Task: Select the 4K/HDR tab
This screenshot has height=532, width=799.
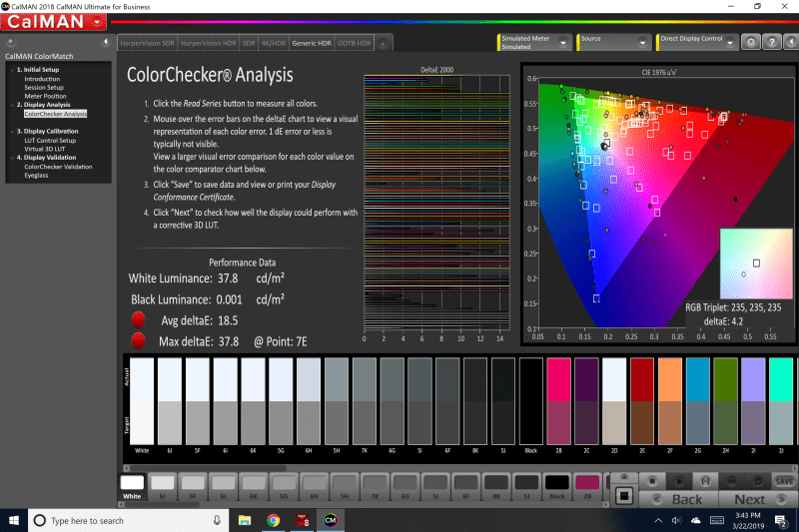Action: click(273, 43)
